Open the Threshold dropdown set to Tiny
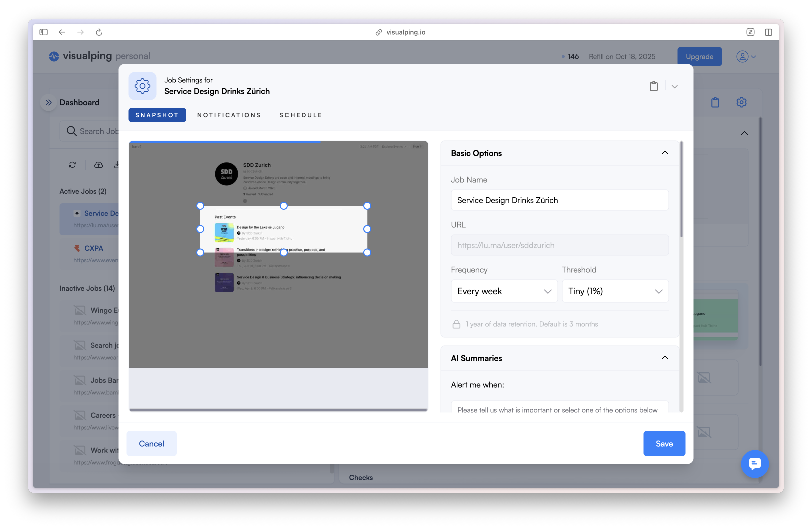The width and height of the screenshot is (812, 530). click(615, 291)
